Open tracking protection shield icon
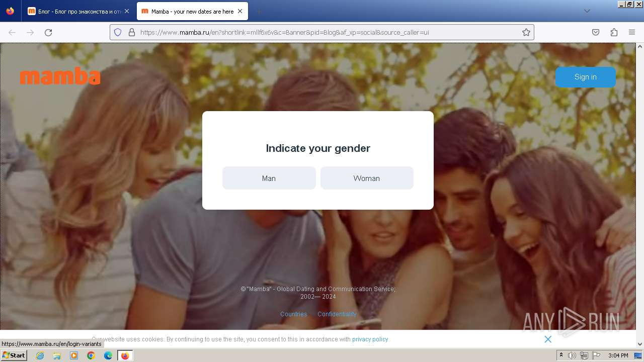The height and width of the screenshot is (362, 644). pos(118,32)
